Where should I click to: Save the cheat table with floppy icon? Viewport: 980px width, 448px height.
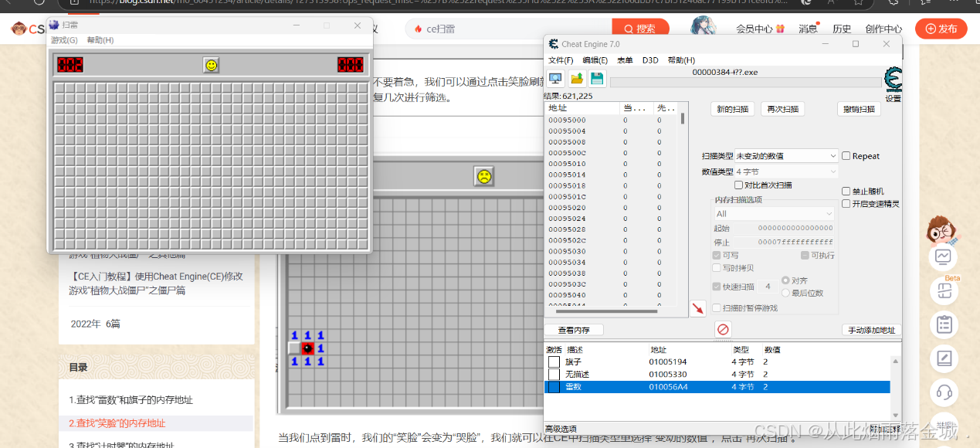pos(597,79)
